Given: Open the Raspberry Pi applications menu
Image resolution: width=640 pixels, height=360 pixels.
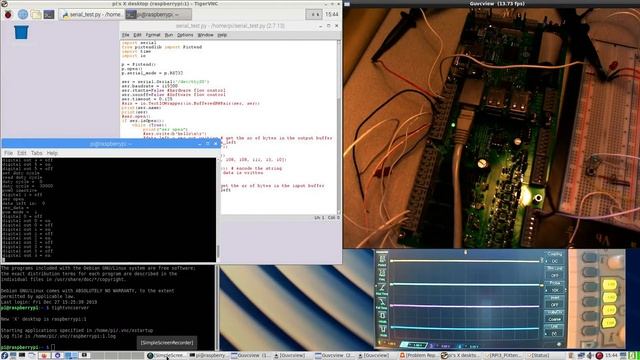Looking at the screenshot, I should click(x=8, y=14).
